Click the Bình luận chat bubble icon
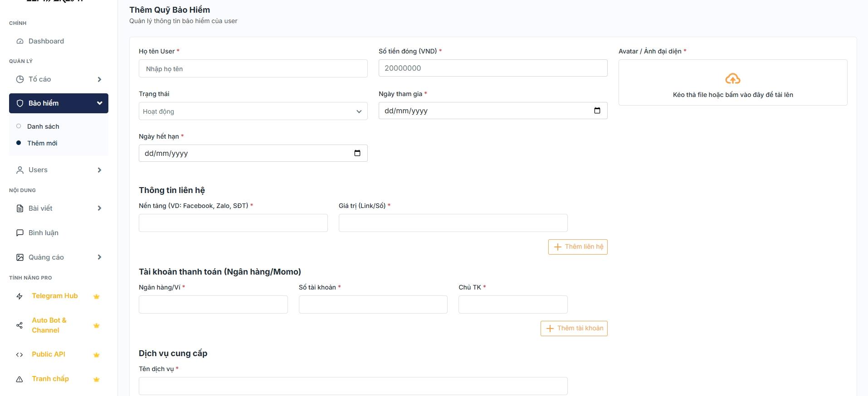This screenshot has width=868, height=396. [x=20, y=233]
